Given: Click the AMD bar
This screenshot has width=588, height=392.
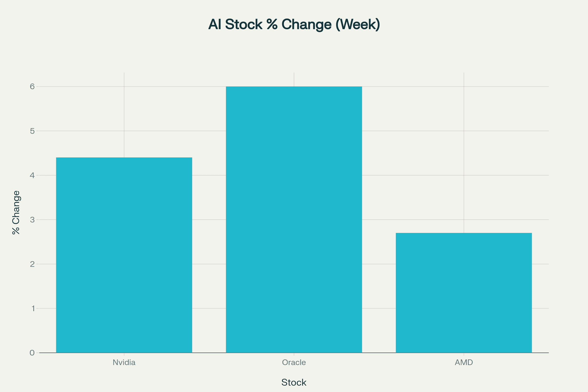Looking at the screenshot, I should point(464,293).
